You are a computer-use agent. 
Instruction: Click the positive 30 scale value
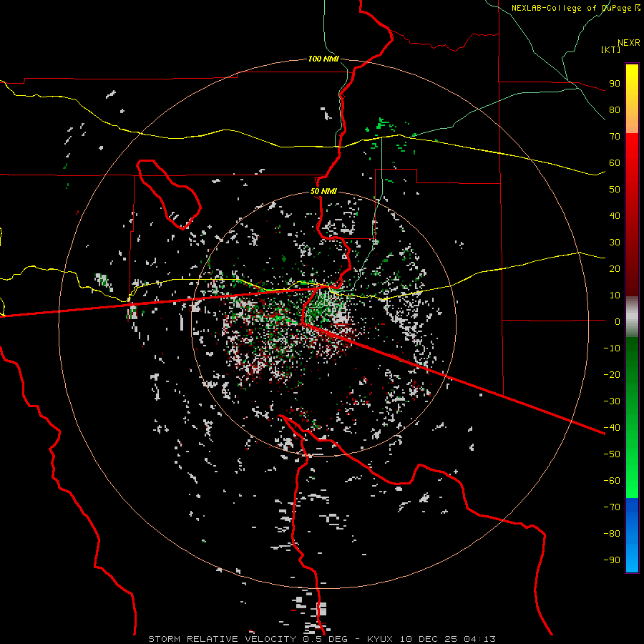tap(615, 243)
